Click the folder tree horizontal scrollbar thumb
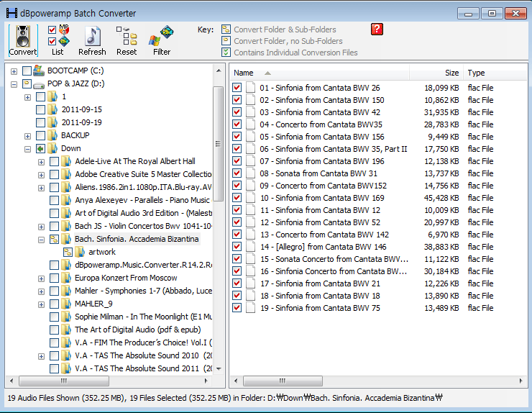 pos(64,381)
